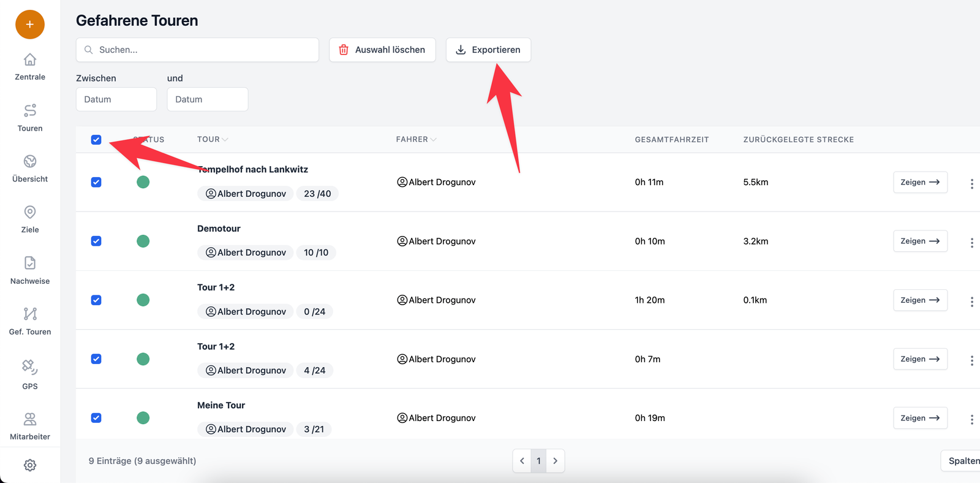
Task: Uncheck checkbox for Tour 1+2 with 0/24
Action: (96, 300)
